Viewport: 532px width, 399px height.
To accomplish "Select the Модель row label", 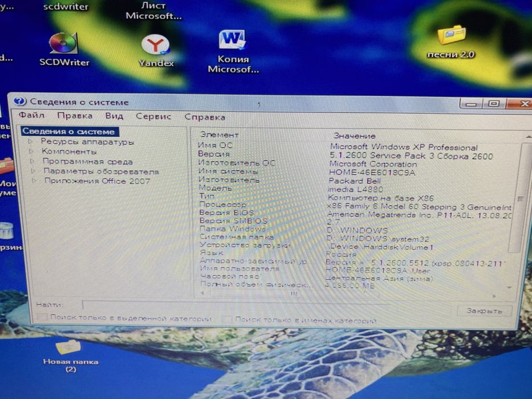I will click(215, 188).
